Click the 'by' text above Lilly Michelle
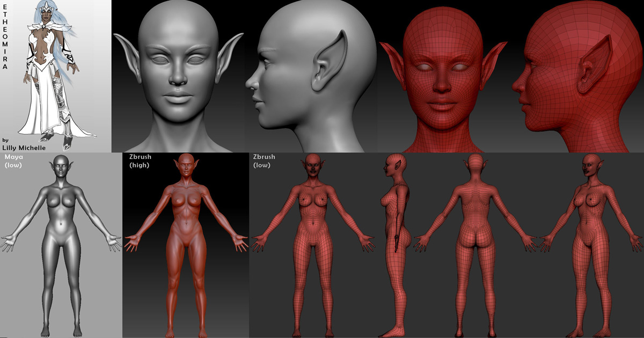 (x=5, y=139)
